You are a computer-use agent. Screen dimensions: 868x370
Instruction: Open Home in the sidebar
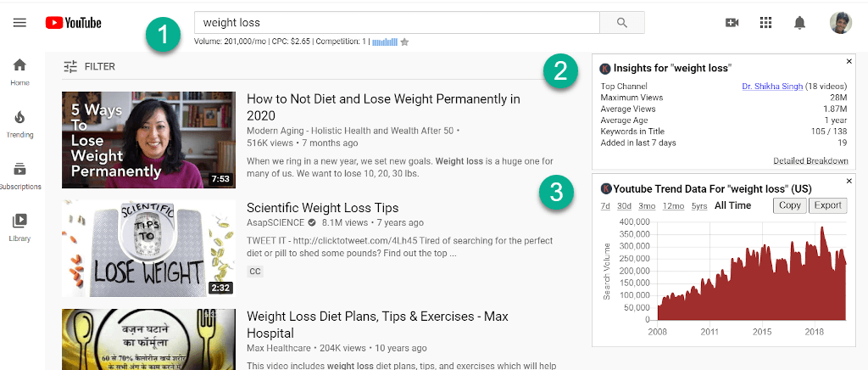click(20, 73)
